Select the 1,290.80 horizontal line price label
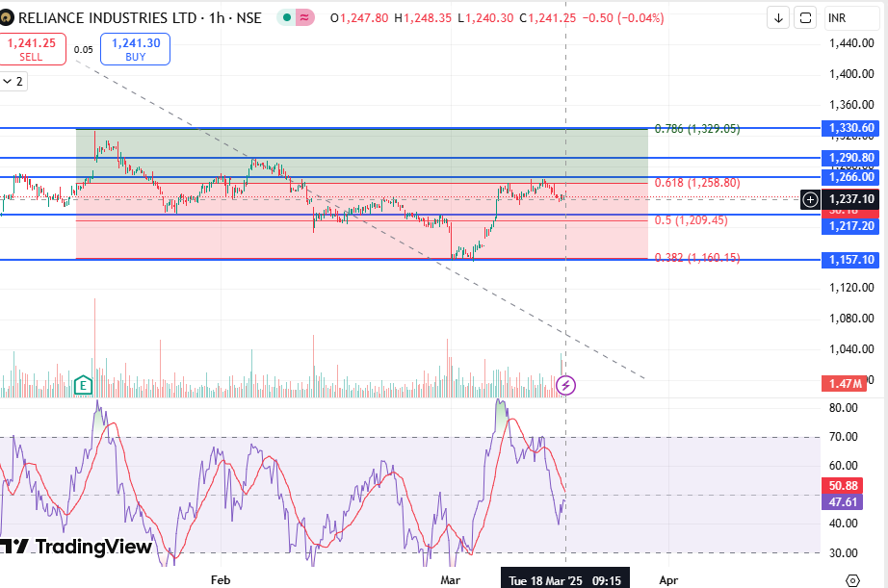The height and width of the screenshot is (588, 888). (851, 158)
